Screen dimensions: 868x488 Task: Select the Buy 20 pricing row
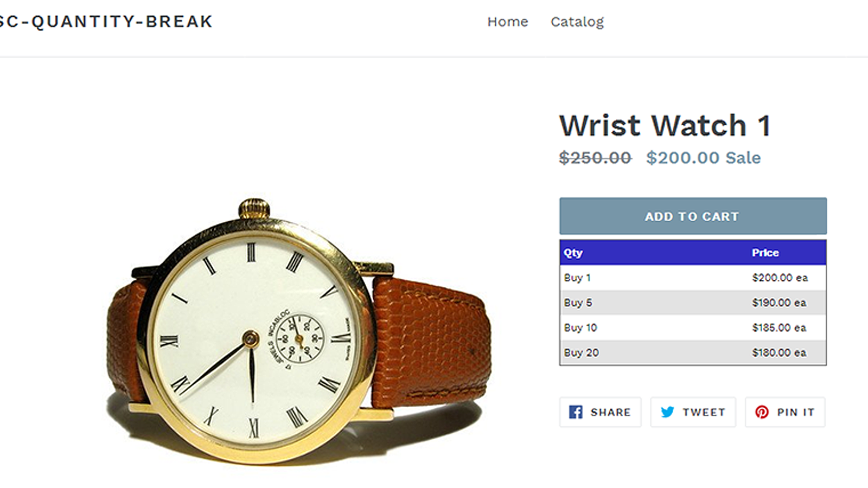coord(692,352)
